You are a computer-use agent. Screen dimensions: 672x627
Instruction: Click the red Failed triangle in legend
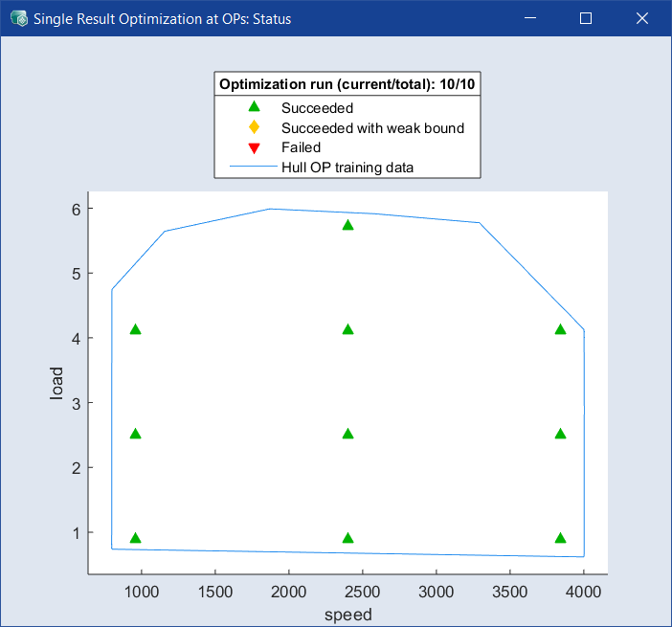tap(254, 147)
